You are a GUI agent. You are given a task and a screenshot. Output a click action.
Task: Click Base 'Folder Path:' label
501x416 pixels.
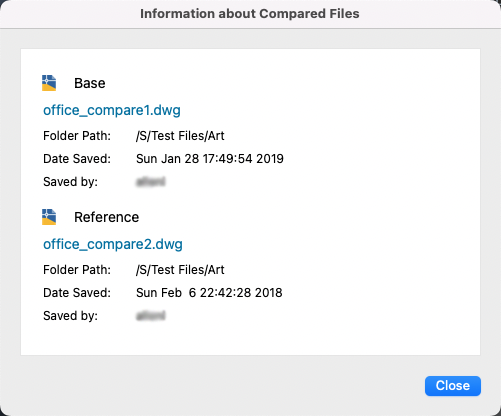click(77, 136)
